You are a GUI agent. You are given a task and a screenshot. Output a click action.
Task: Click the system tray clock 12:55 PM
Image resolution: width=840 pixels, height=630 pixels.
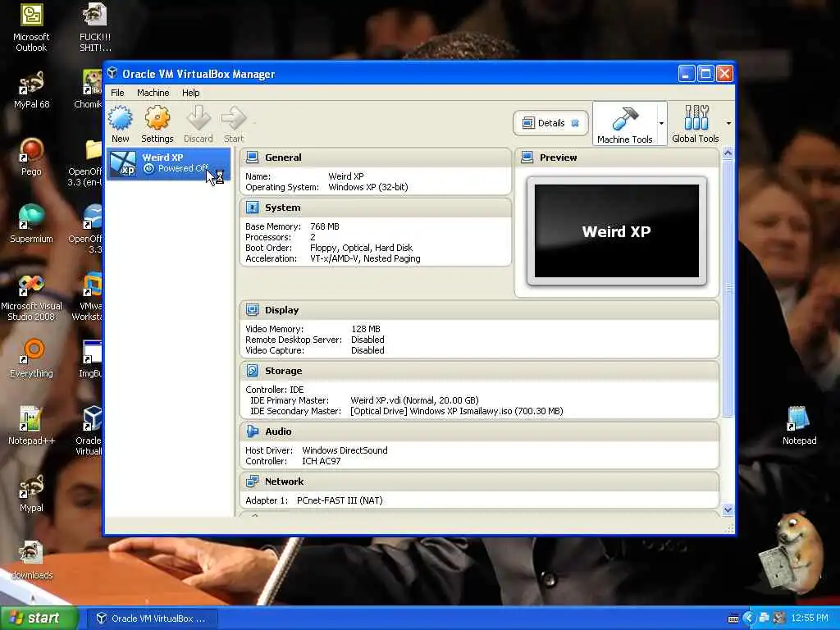810,619
